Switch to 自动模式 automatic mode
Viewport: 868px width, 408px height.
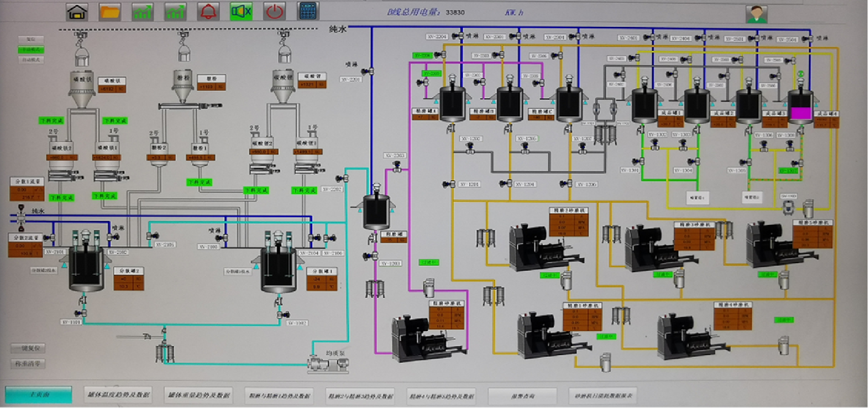point(31,60)
